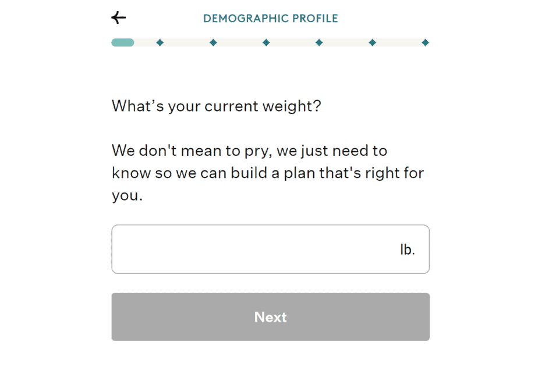Select the third diamond progress marker

[x=266, y=42]
